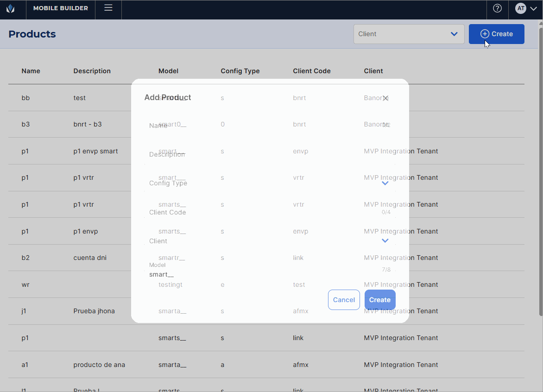Click the Mobile Builder title
Viewport: 543px width, 392px height.
click(61, 8)
